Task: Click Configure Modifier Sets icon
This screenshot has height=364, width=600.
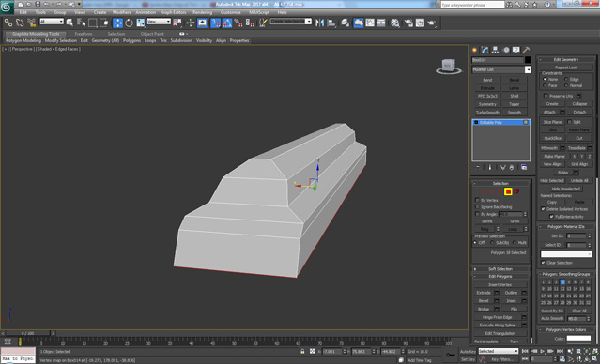Action: (x=524, y=168)
